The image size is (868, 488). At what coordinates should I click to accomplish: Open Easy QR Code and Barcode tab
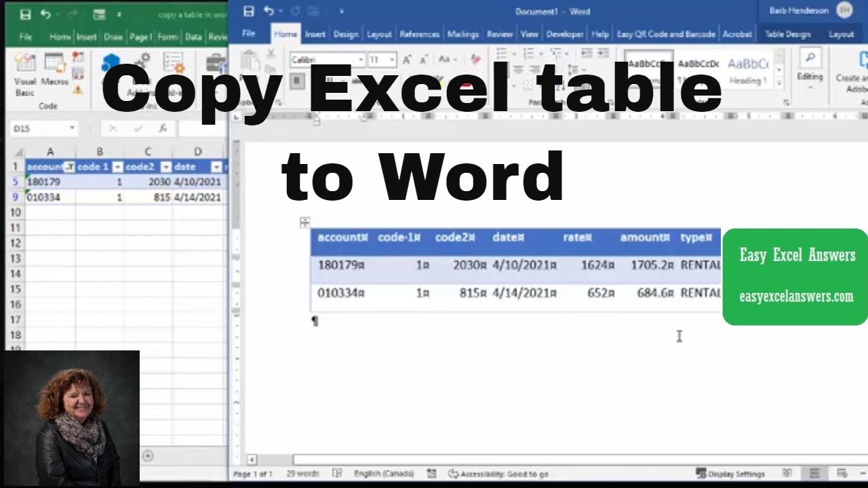(666, 34)
